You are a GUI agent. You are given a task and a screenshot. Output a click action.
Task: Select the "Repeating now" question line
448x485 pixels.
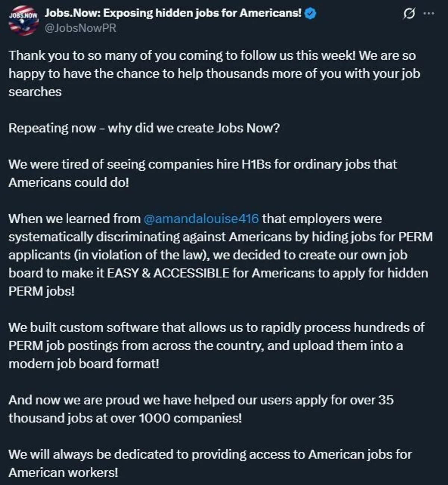pyautogui.click(x=144, y=128)
